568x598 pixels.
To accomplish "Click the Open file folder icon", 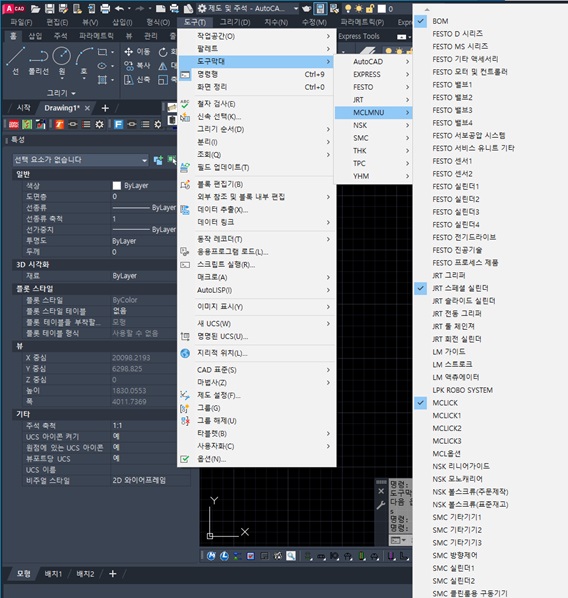I will 35,8.
